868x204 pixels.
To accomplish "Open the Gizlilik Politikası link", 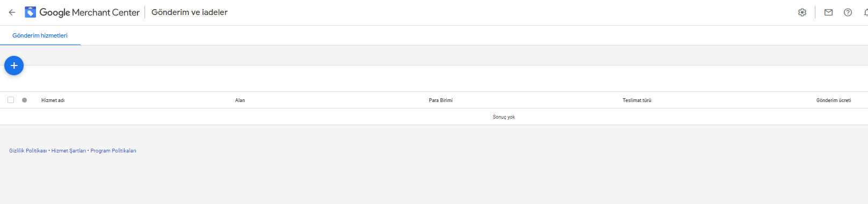I will coord(28,151).
